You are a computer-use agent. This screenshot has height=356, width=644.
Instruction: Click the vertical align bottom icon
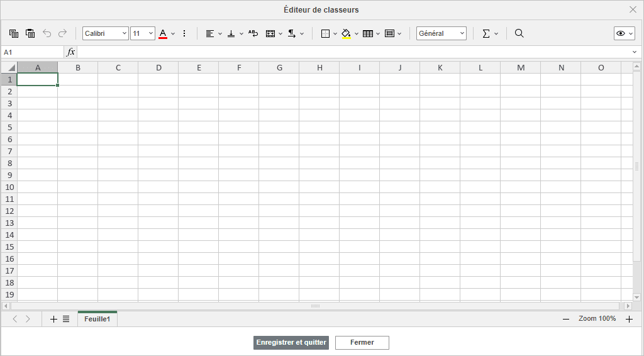pos(231,34)
